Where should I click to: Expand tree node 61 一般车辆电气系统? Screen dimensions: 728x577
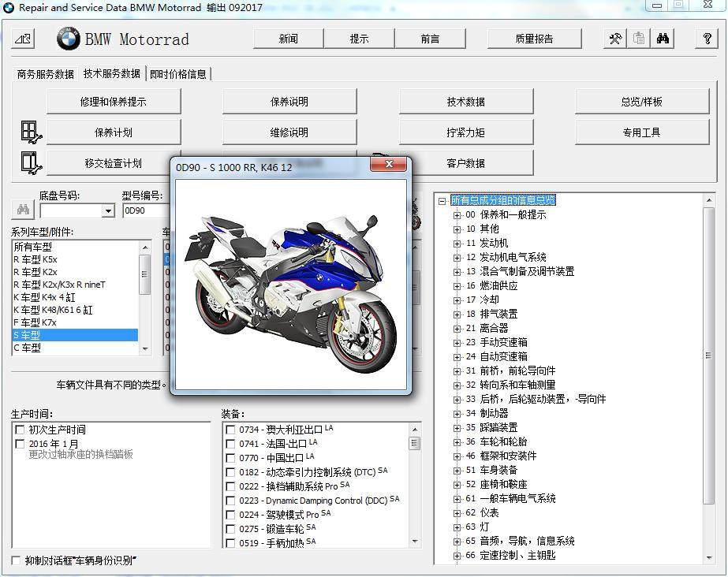point(457,499)
